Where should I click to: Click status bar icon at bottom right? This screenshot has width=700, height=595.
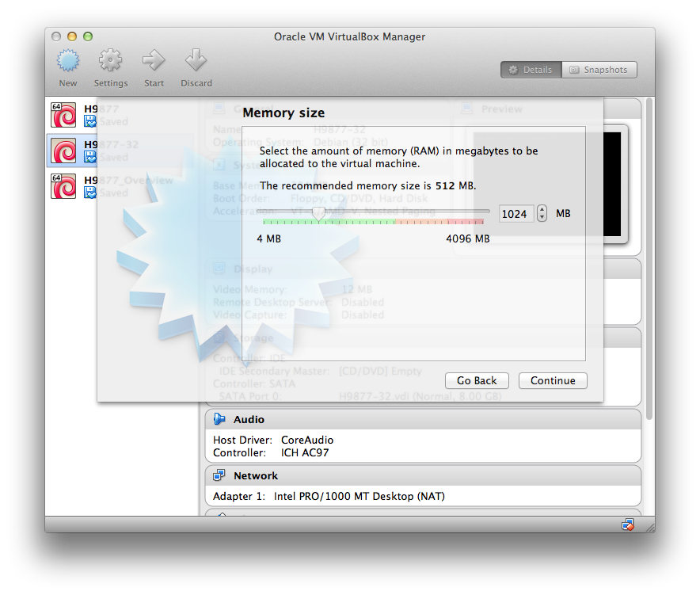(628, 524)
